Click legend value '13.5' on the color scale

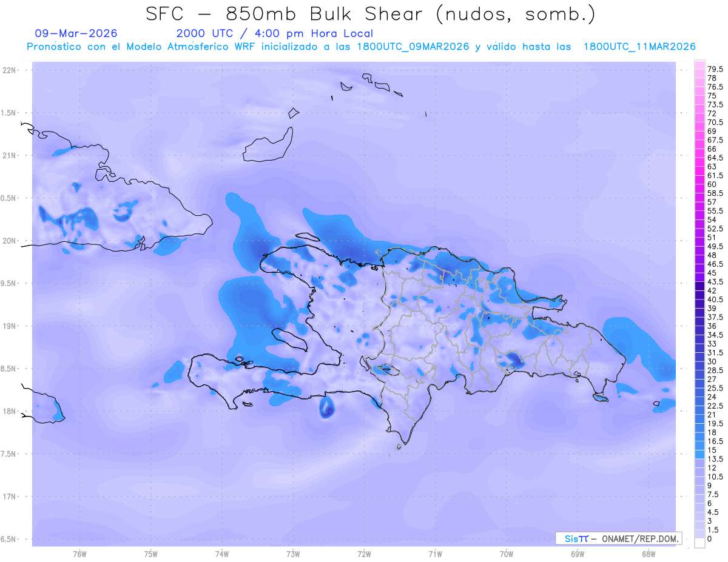coord(715,459)
